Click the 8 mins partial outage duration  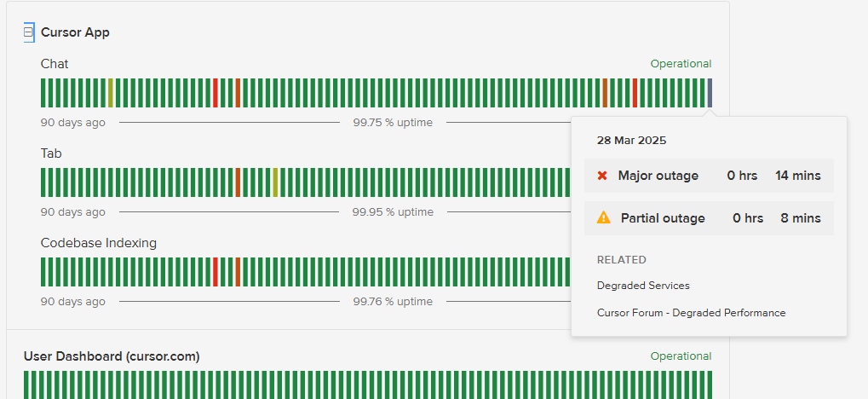click(x=801, y=218)
